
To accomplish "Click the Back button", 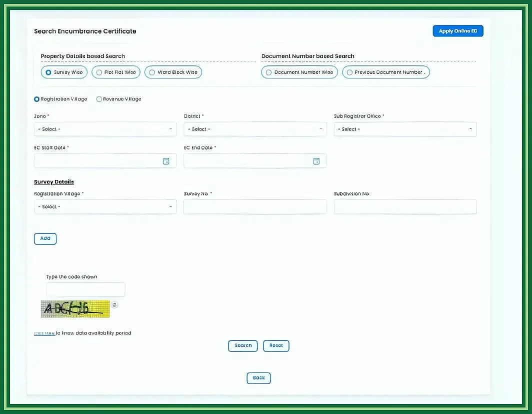I will (258, 378).
